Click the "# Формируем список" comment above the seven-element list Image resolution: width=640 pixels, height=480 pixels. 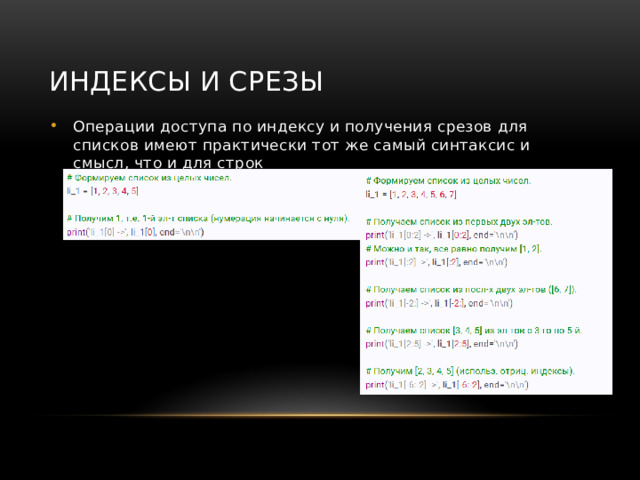(448, 180)
